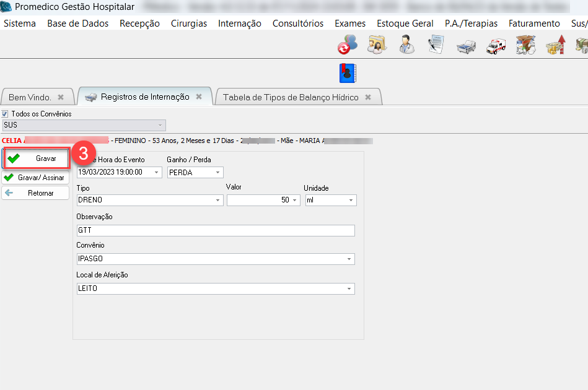Open the patient folder icon
The image size is (588, 390).
click(377, 45)
